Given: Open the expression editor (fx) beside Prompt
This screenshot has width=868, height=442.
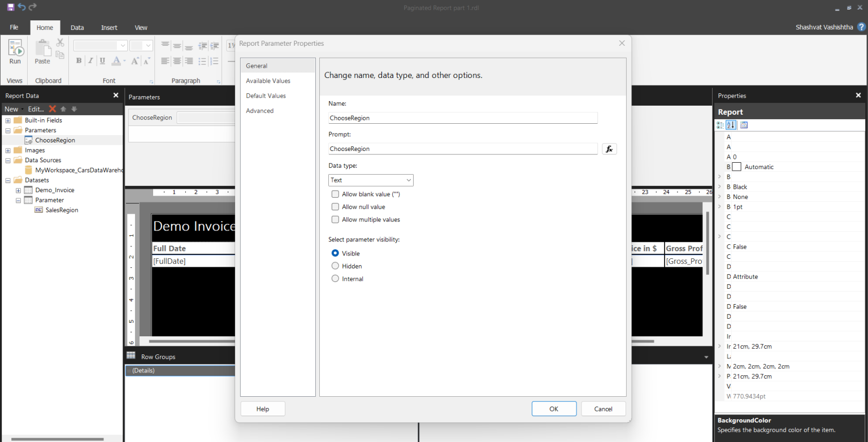Looking at the screenshot, I should click(x=609, y=149).
